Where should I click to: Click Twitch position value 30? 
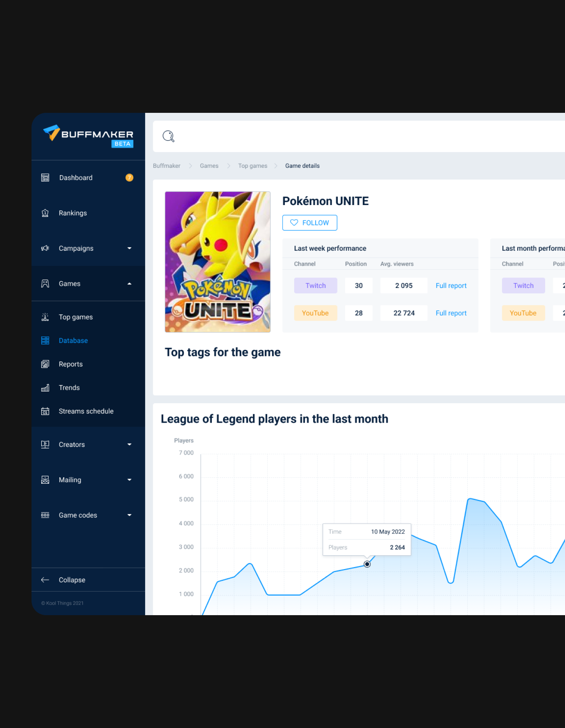pos(359,286)
